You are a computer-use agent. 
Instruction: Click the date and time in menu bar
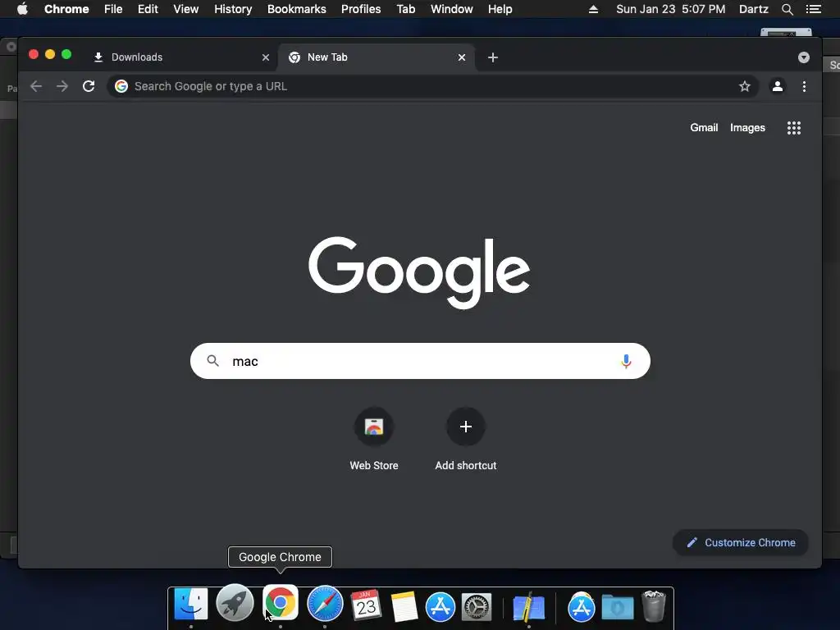[x=671, y=9]
